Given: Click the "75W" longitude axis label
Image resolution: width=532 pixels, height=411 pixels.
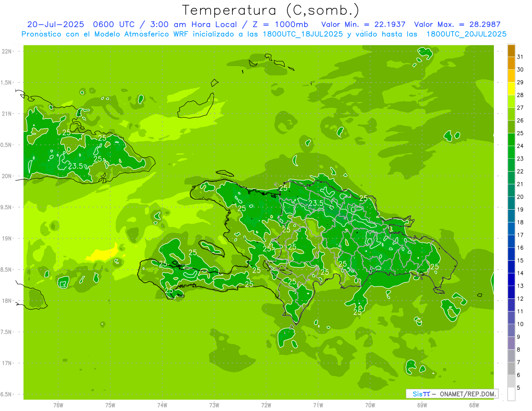Looking at the screenshot, I should (110, 405).
